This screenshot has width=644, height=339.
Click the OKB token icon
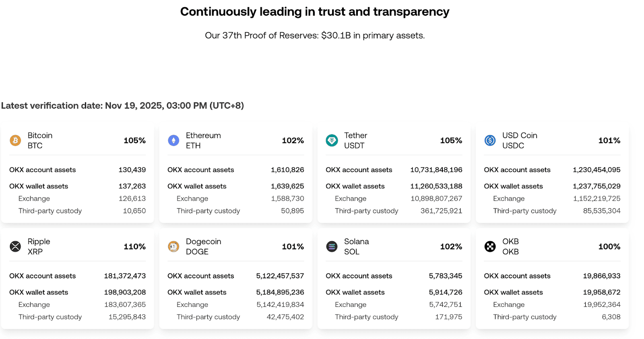point(490,247)
